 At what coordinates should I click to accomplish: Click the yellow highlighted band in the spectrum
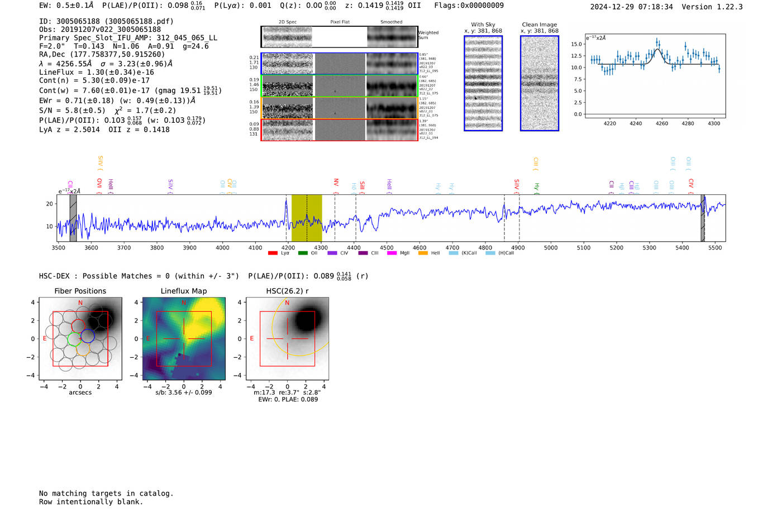click(x=307, y=218)
